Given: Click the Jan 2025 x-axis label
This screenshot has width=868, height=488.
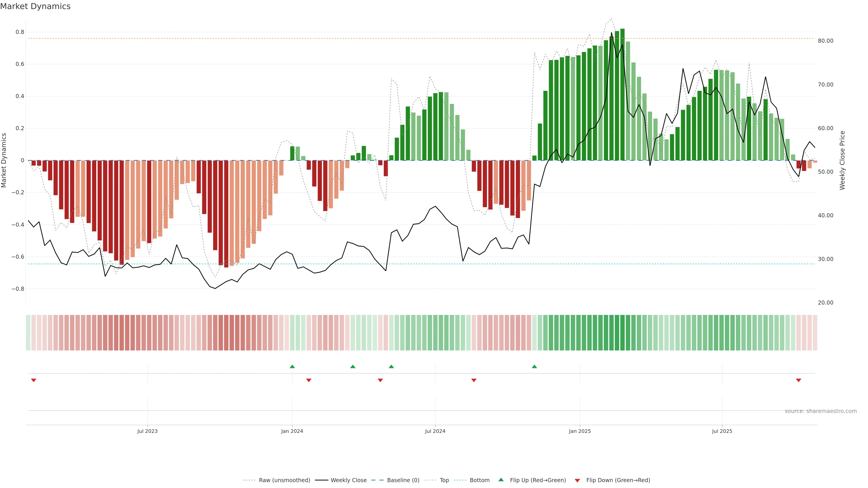Looking at the screenshot, I should coord(580,431).
